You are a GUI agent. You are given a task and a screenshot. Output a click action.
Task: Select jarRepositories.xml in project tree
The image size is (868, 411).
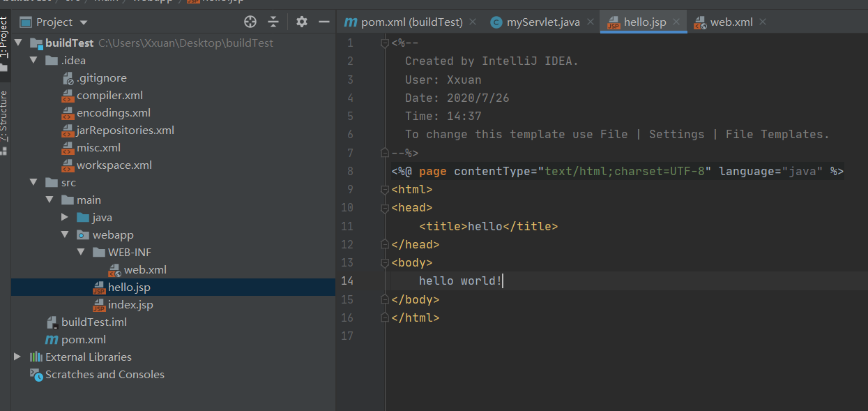(x=125, y=130)
